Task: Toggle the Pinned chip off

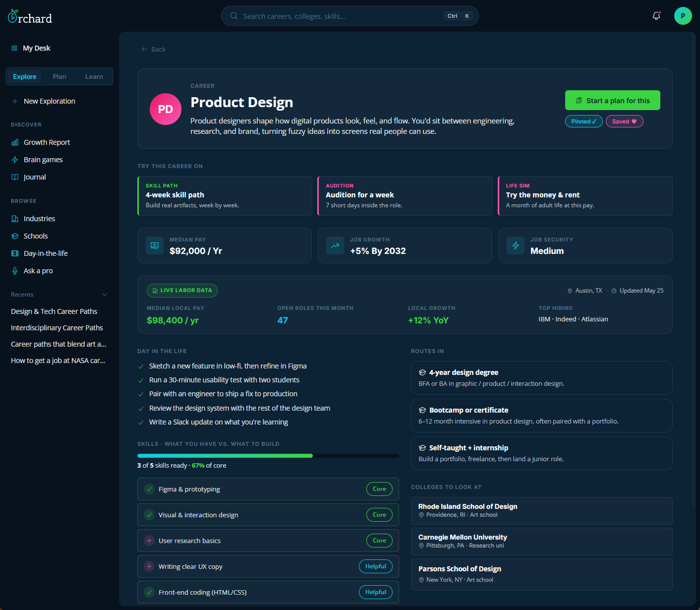Action: [x=584, y=122]
